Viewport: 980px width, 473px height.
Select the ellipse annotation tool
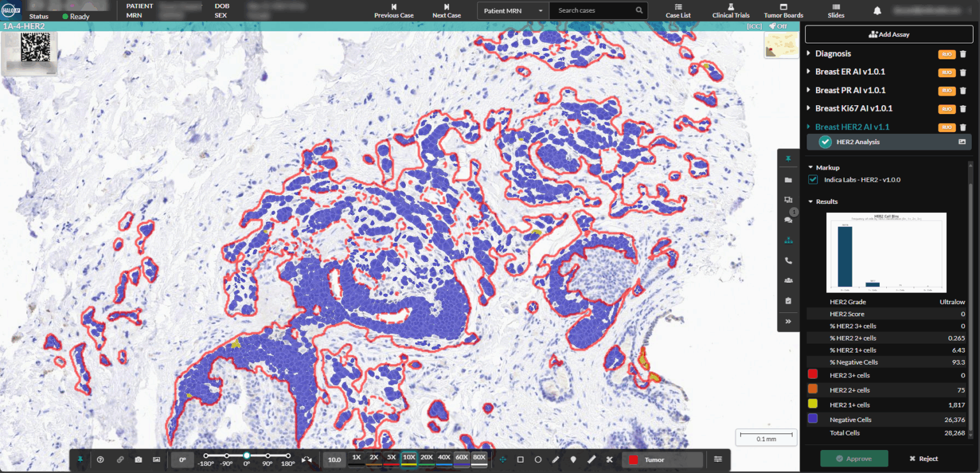pos(539,458)
